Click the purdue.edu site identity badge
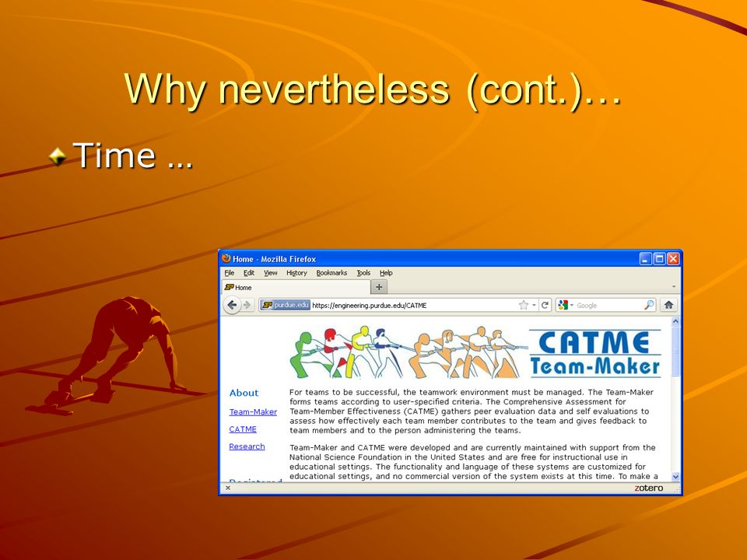 (286, 305)
